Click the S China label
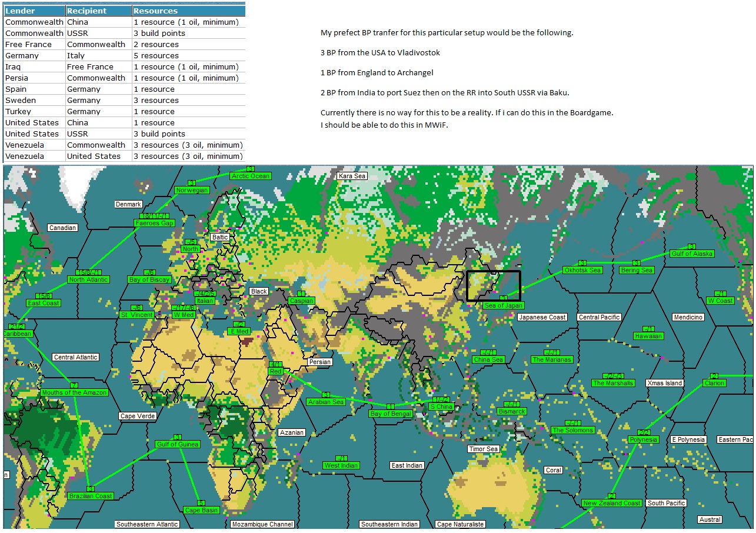Viewport: 756px width, 533px height. pyautogui.click(x=441, y=407)
